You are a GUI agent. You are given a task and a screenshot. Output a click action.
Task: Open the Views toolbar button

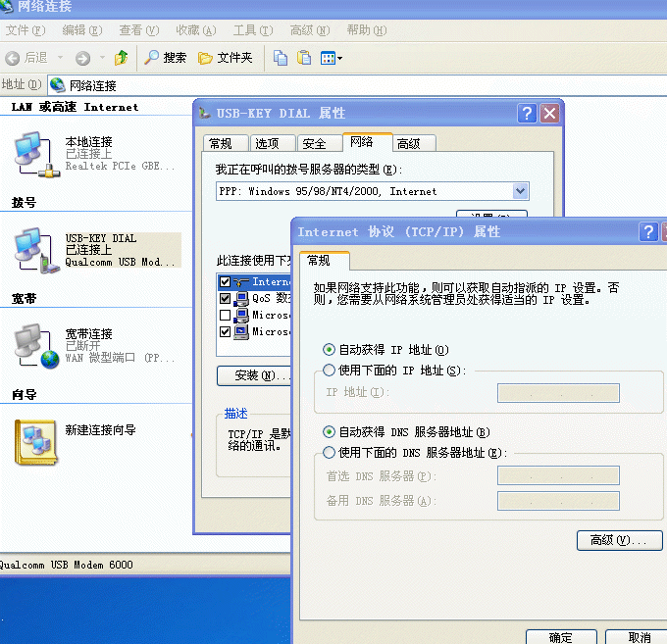click(x=331, y=58)
